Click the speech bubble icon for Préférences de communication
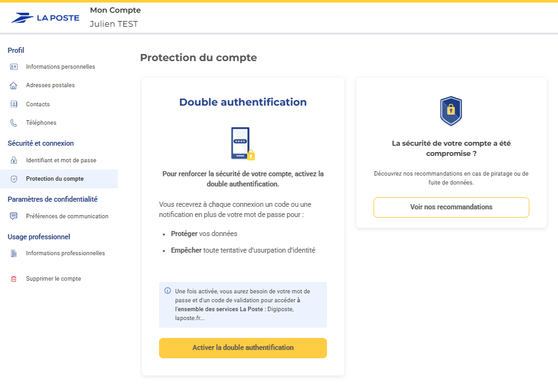 click(14, 216)
